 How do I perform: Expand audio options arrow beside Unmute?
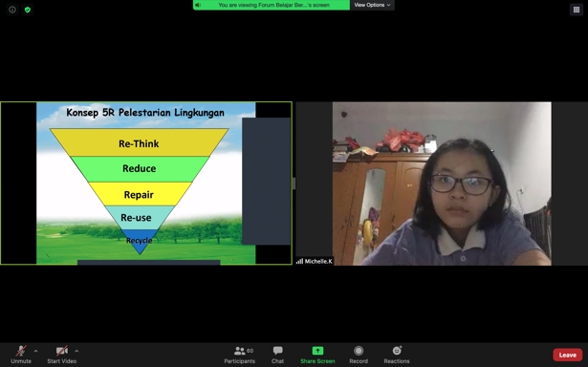[x=36, y=352]
